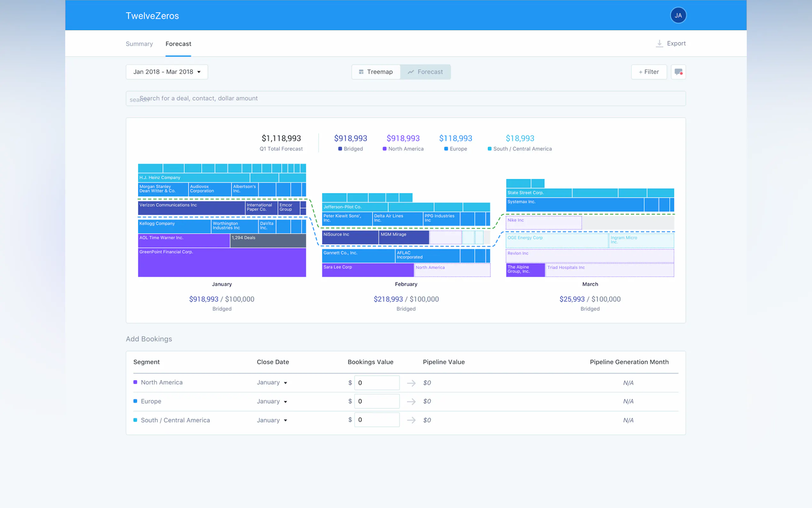Screen dimensions: 812x508
Task: Select the Forecast page tab
Action: (x=178, y=44)
